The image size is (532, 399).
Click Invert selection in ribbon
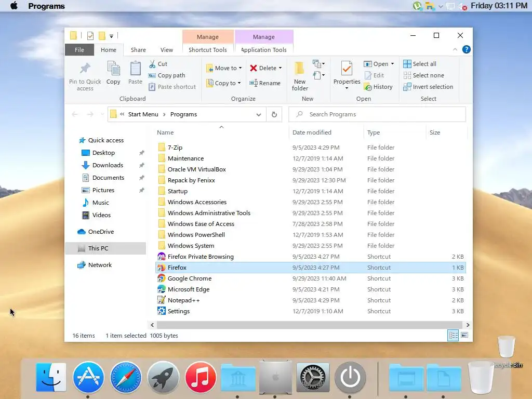[428, 87]
